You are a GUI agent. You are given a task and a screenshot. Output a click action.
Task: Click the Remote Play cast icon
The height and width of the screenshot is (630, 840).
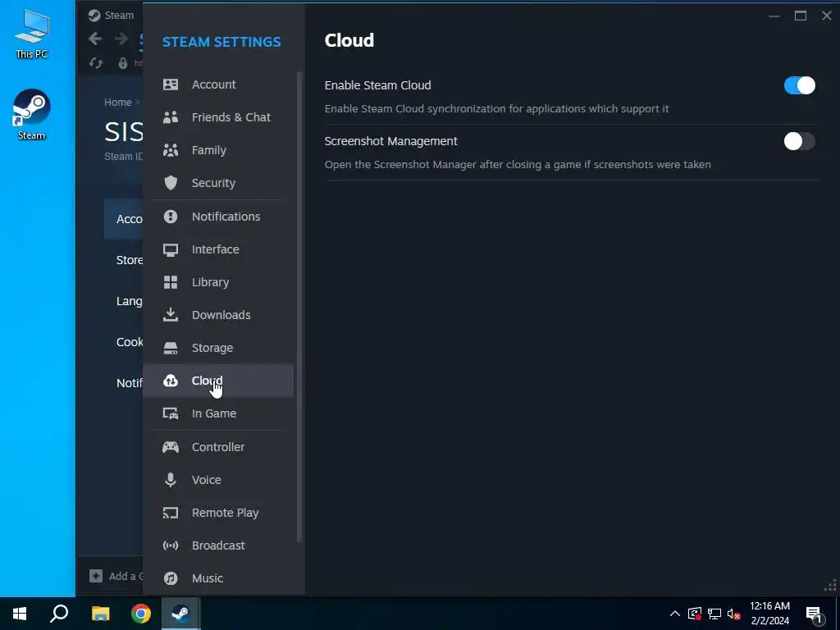click(171, 513)
